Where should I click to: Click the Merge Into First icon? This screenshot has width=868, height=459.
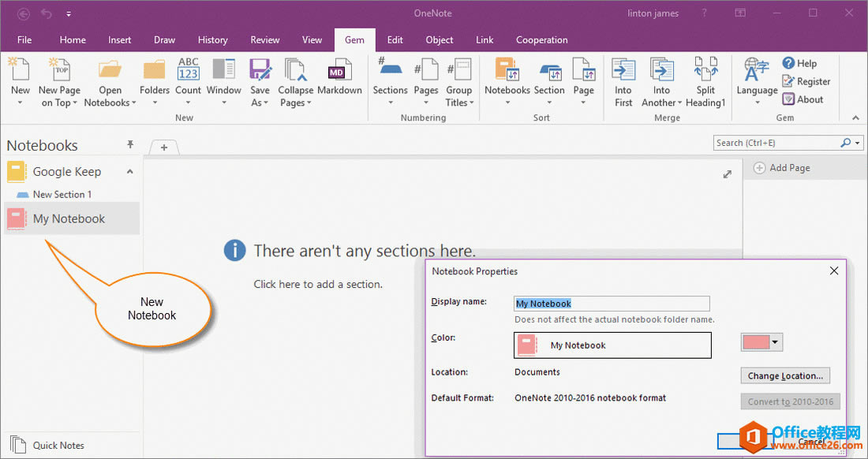(x=623, y=70)
